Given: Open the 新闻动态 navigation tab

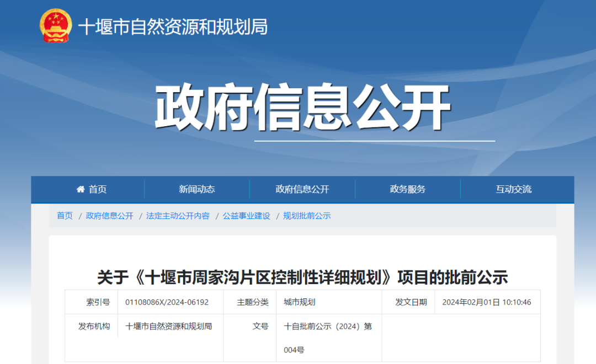Looking at the screenshot, I should [197, 189].
